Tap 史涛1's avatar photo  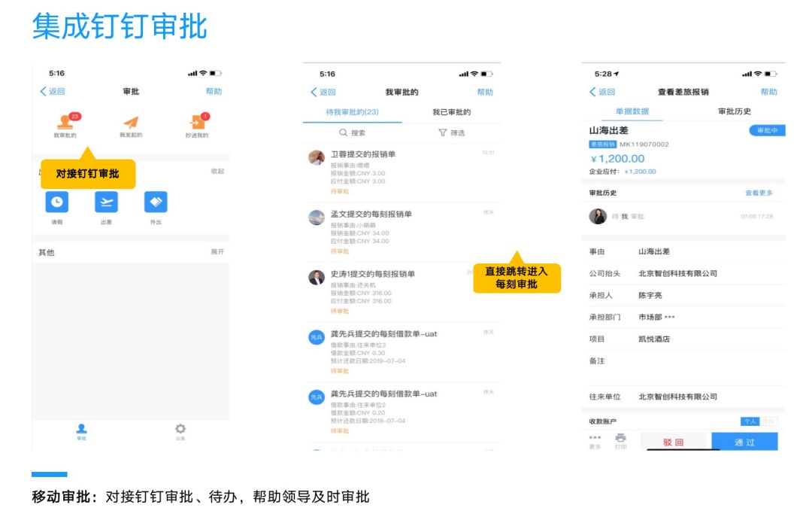pos(317,278)
